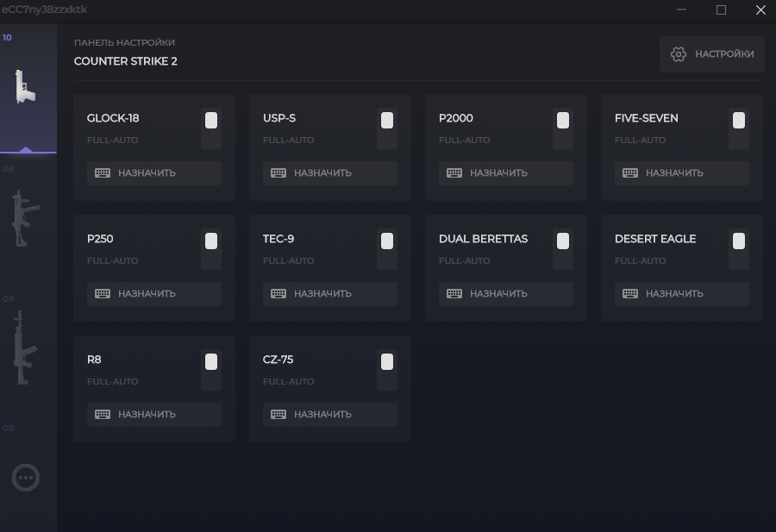
Task: Click sidebar counter 00 near bottom
Action: 9,428
